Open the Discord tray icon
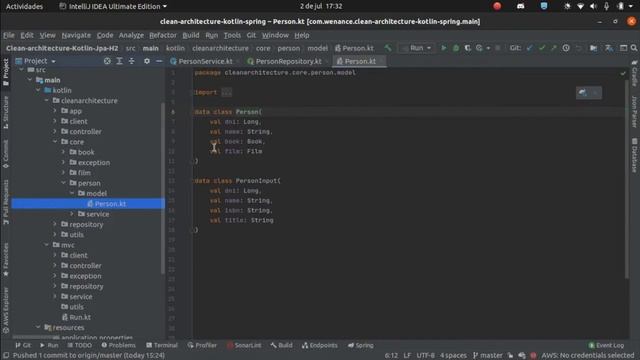Screen dimensions: 640x360 click(520, 6)
